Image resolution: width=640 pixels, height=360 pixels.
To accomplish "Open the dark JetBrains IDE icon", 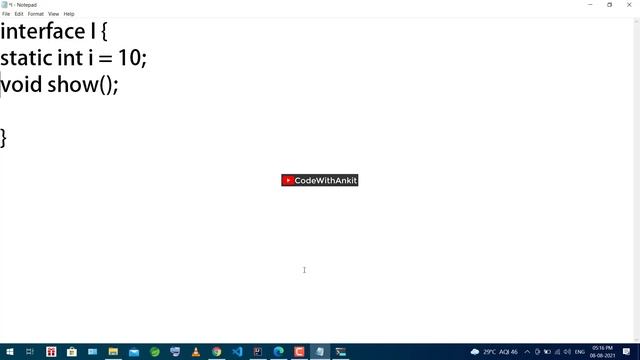I will (x=258, y=351).
